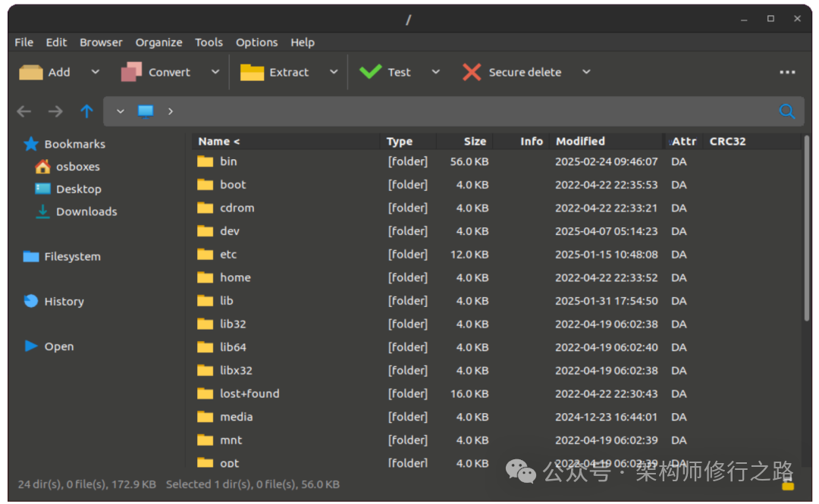Click the Convert toolbar icon
The image size is (819, 504).
click(x=131, y=72)
